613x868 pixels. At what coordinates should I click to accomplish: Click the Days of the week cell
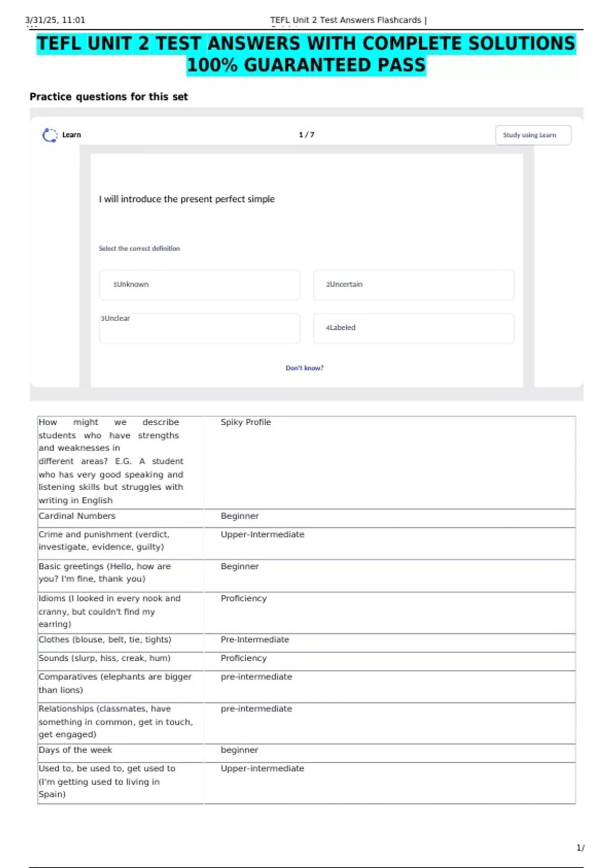point(121,753)
